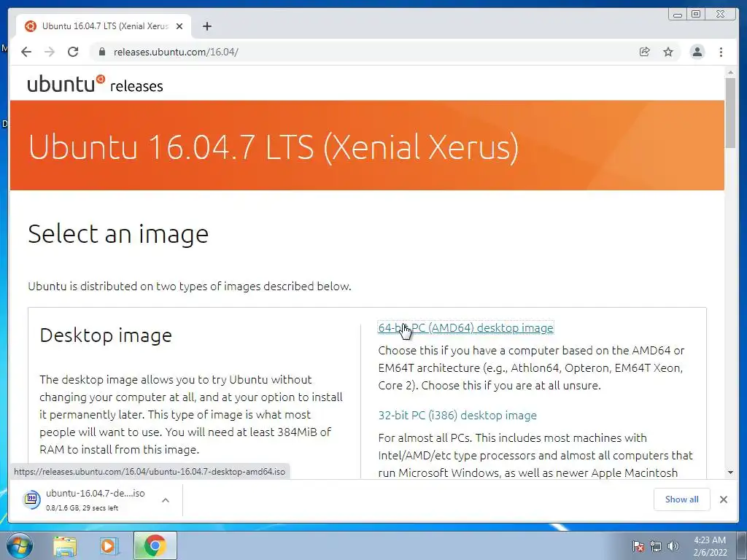
Task: Open 64-bit PC (AMD64) desktop image link
Action: [465, 328]
